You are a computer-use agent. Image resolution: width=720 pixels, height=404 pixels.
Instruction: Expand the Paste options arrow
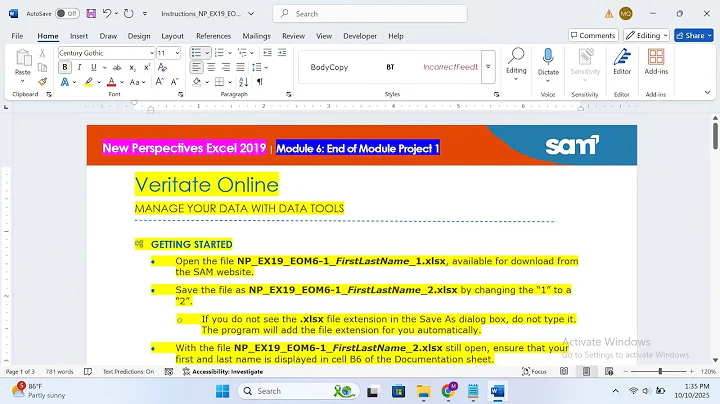22,82
